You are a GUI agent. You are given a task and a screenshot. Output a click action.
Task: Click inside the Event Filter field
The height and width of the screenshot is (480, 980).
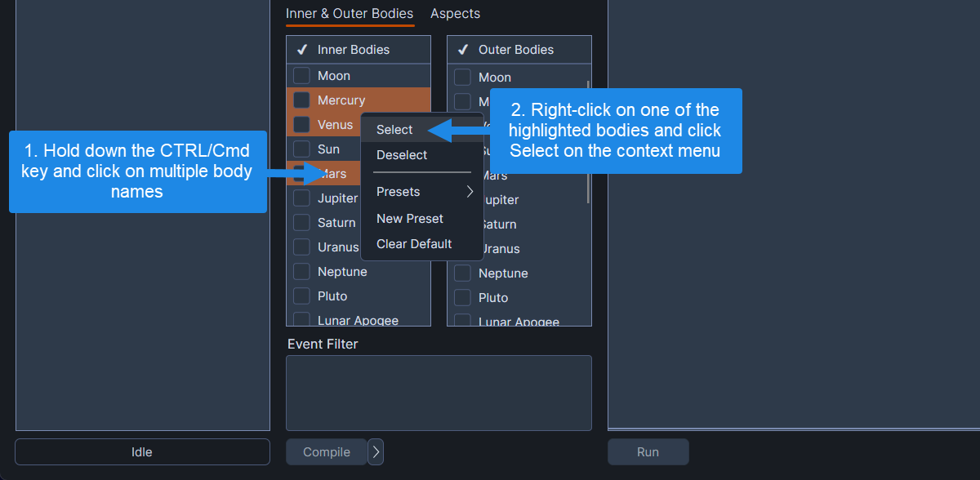tap(439, 392)
